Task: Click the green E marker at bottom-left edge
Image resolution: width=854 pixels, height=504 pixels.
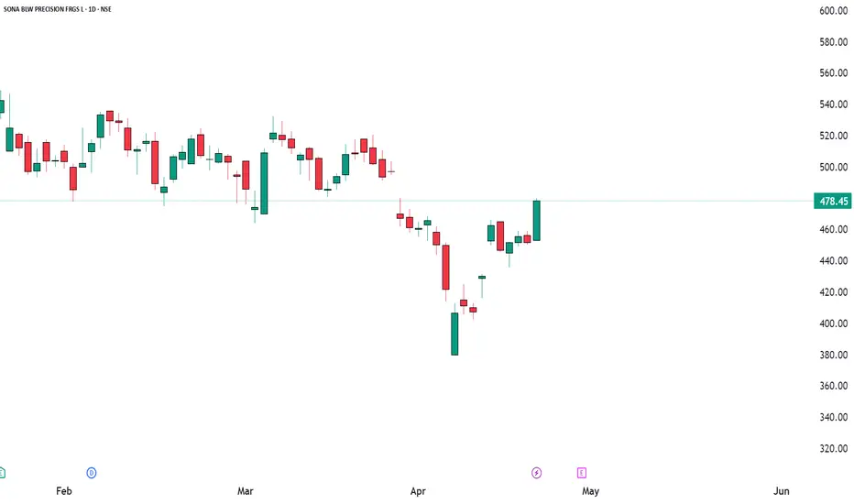Action: point(2,473)
